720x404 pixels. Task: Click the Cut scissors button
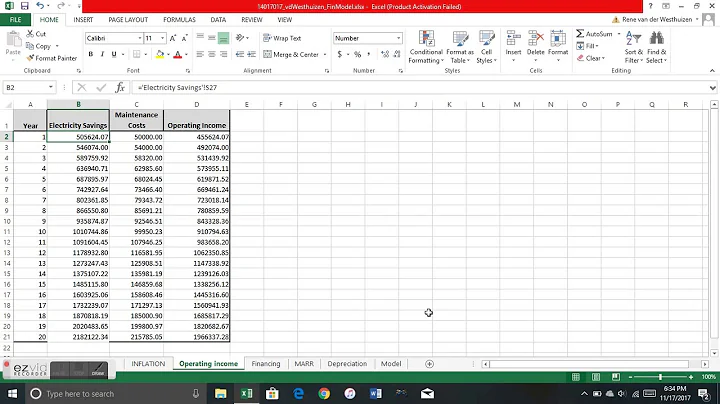pyautogui.click(x=36, y=34)
